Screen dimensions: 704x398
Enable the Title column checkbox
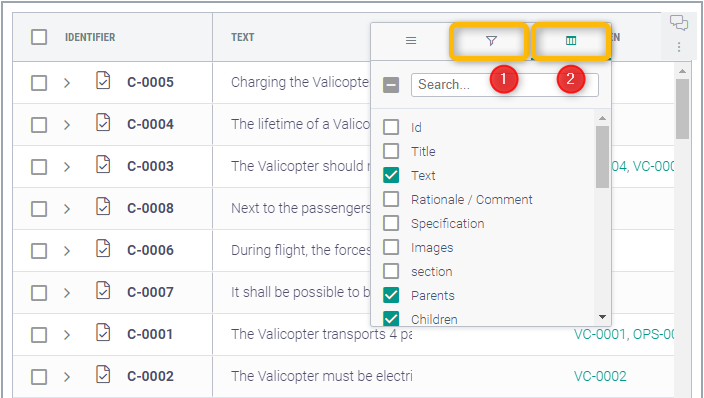coord(391,151)
